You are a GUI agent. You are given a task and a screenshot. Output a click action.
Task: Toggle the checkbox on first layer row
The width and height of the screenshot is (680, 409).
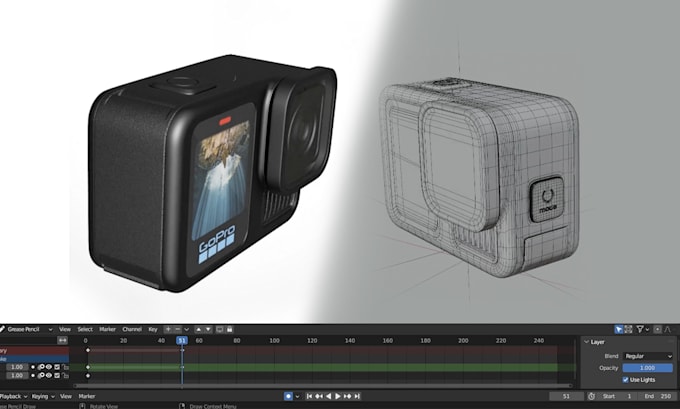[x=57, y=367]
